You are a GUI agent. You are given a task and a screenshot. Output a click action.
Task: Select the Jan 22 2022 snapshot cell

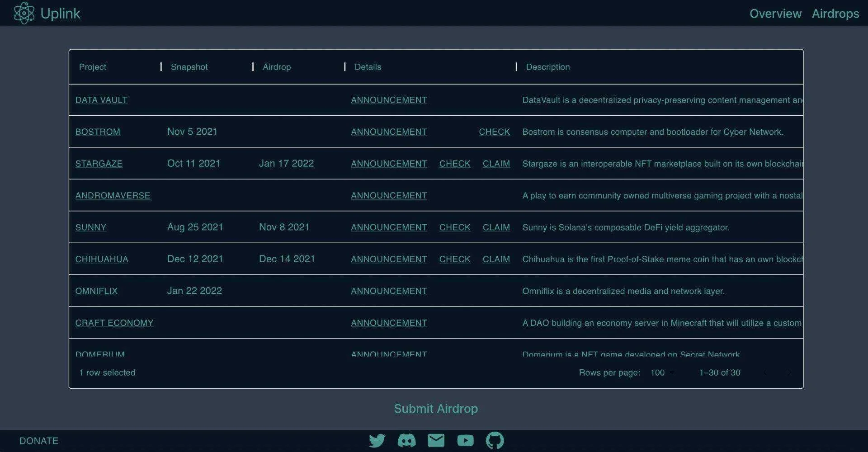[194, 291]
